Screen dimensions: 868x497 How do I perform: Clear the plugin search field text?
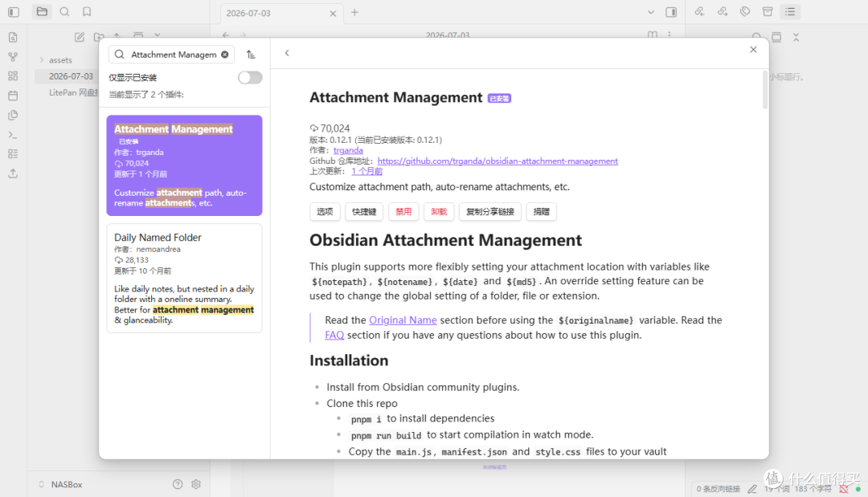pyautogui.click(x=225, y=54)
